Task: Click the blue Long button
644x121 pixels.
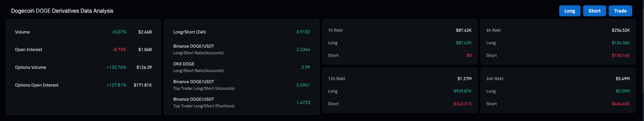Action: coord(570,11)
